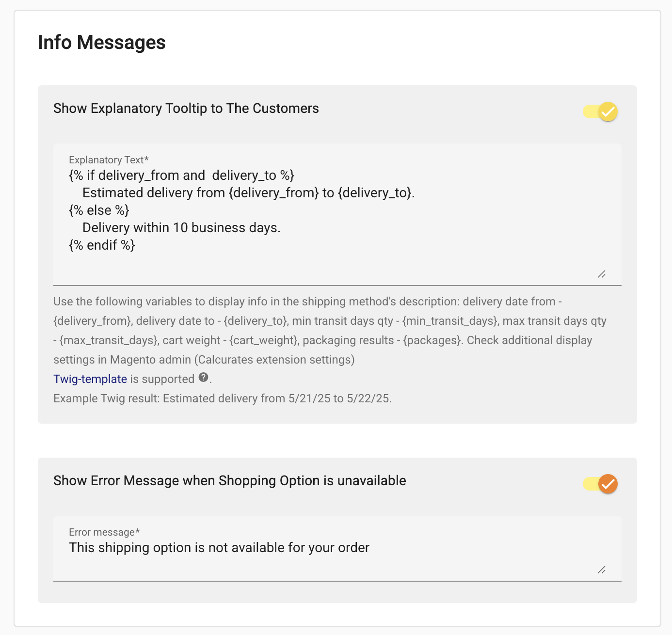
Task: Select the Info Messages heading
Action: [102, 42]
